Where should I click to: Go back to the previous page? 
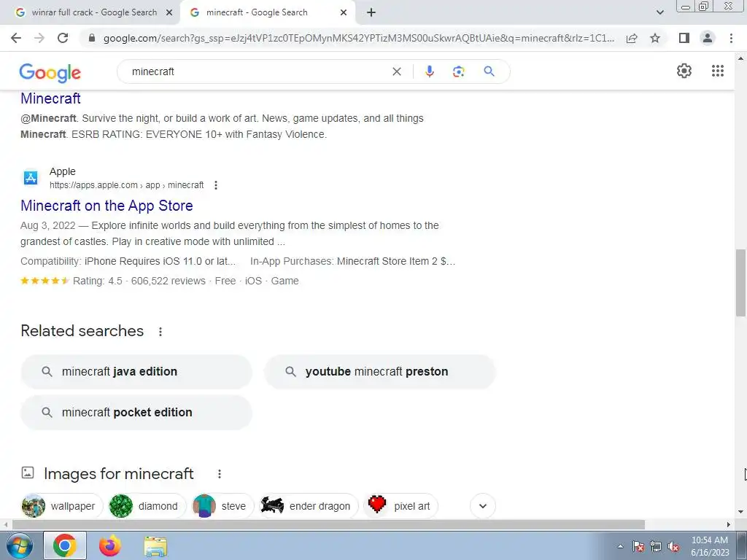pyautogui.click(x=16, y=38)
